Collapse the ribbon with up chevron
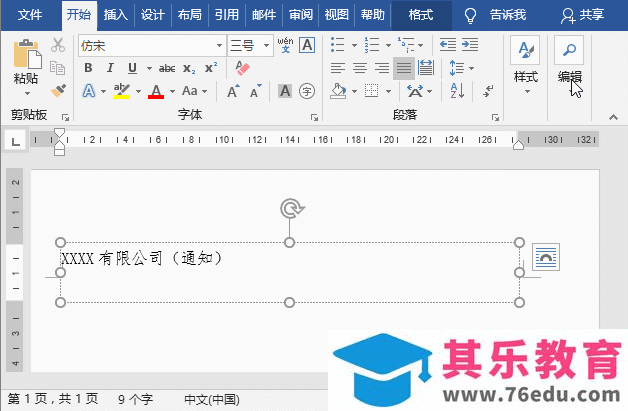 coord(613,117)
